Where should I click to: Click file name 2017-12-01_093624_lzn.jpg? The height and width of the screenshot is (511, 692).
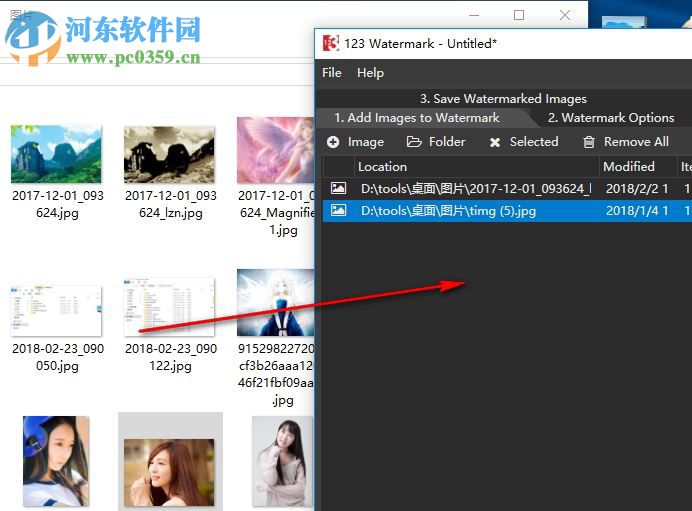pos(171,204)
